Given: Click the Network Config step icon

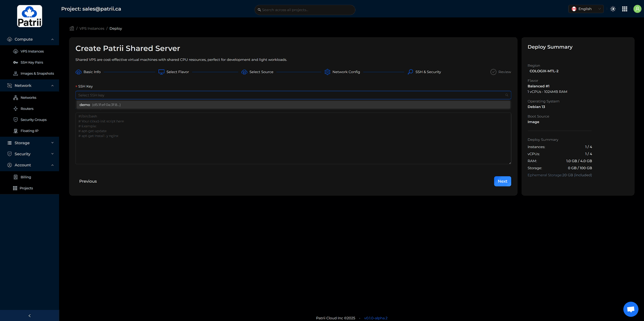Looking at the screenshot, I should (x=327, y=72).
